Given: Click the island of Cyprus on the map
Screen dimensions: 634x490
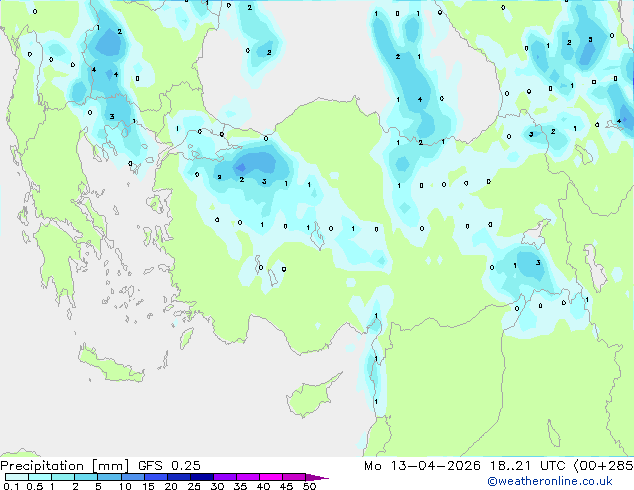Looking at the screenshot, I should [x=311, y=396].
